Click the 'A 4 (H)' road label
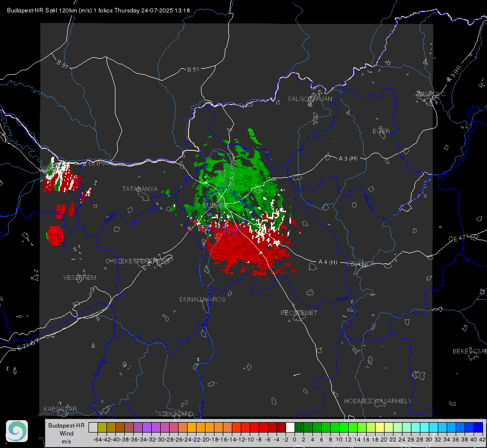Screen dimensions: 487x448 click(x=328, y=262)
